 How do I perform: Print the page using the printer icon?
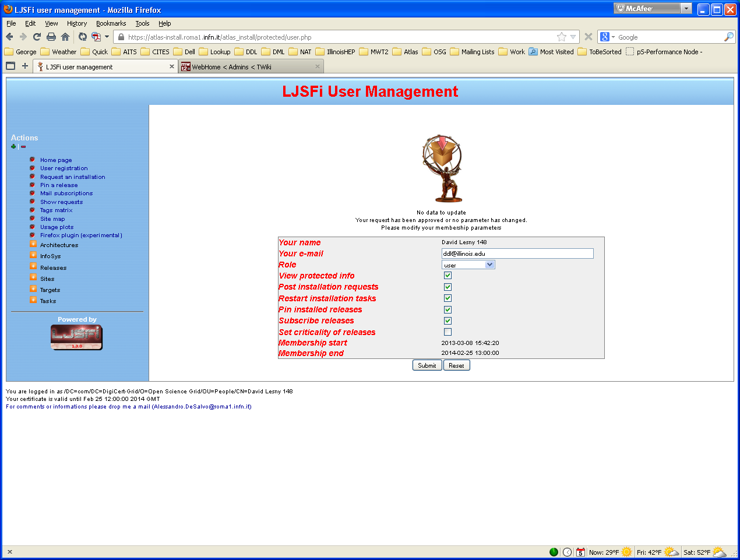pyautogui.click(x=52, y=37)
